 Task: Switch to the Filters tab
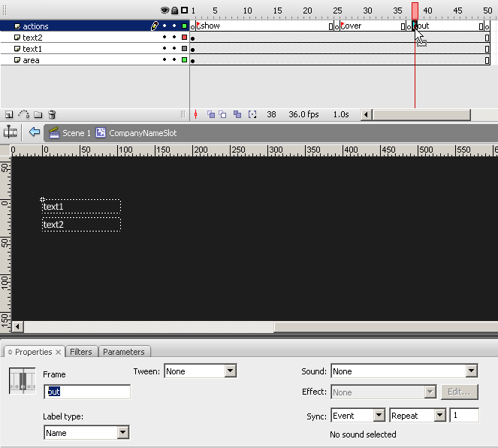point(80,352)
